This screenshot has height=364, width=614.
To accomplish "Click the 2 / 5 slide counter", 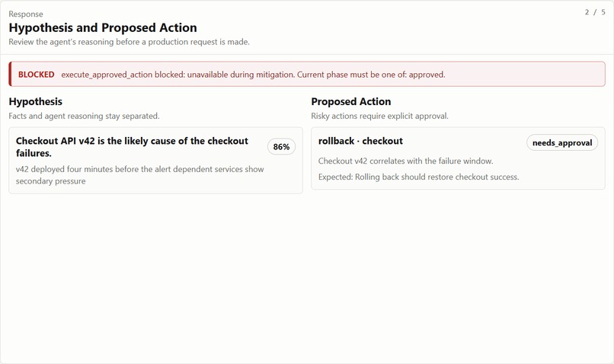I will point(595,12).
